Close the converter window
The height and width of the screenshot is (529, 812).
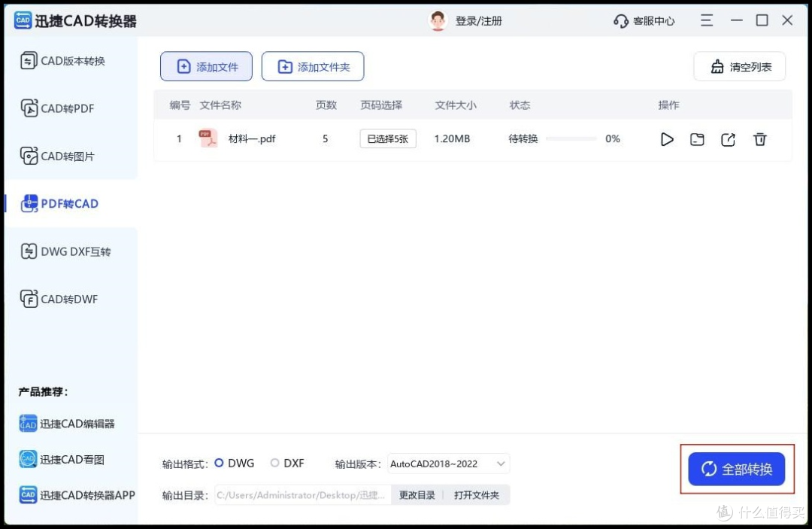tap(787, 21)
